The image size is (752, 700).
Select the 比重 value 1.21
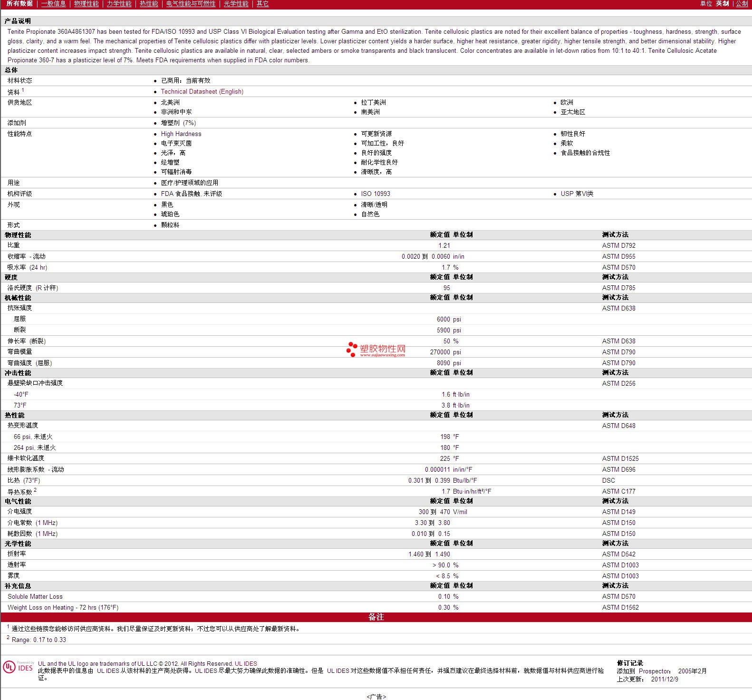coord(444,245)
